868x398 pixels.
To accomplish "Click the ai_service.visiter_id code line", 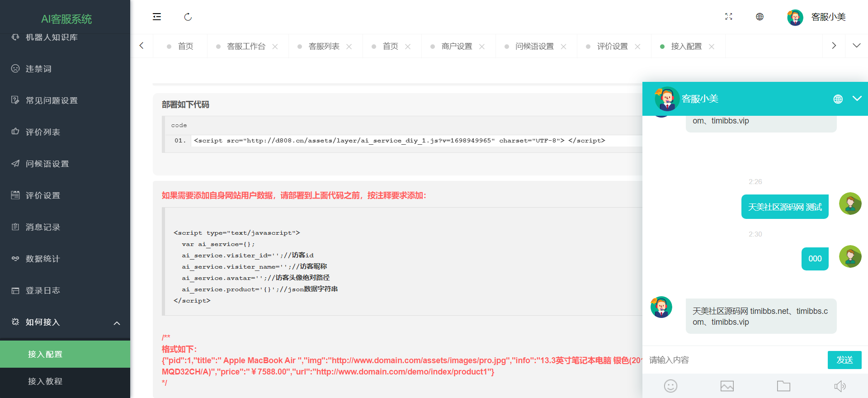I will point(248,255).
